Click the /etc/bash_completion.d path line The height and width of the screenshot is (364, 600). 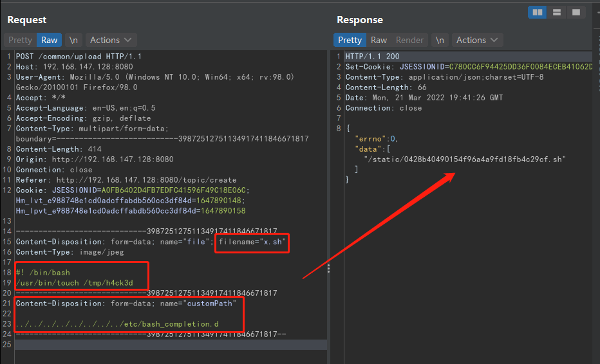(x=117, y=324)
